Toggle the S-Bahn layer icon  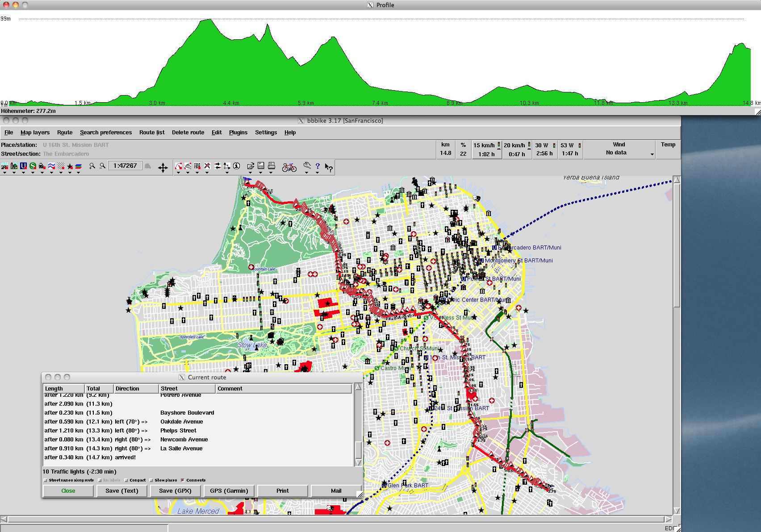33,166
